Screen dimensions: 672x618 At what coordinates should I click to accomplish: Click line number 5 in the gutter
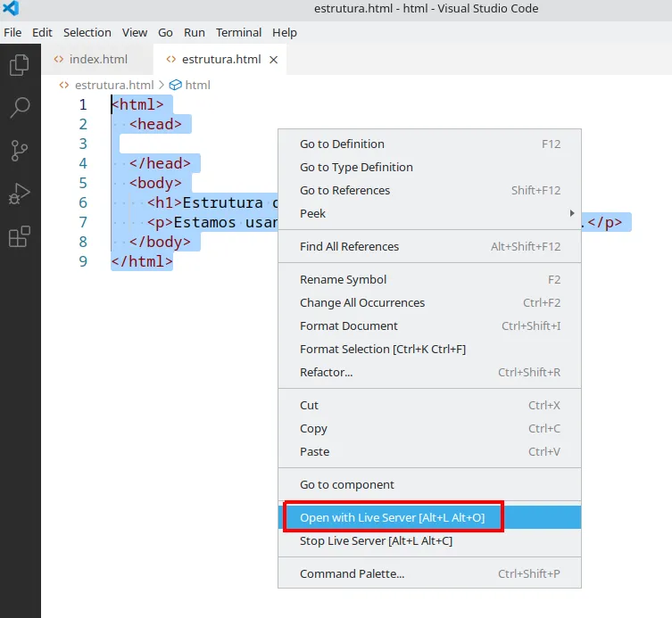[83, 183]
